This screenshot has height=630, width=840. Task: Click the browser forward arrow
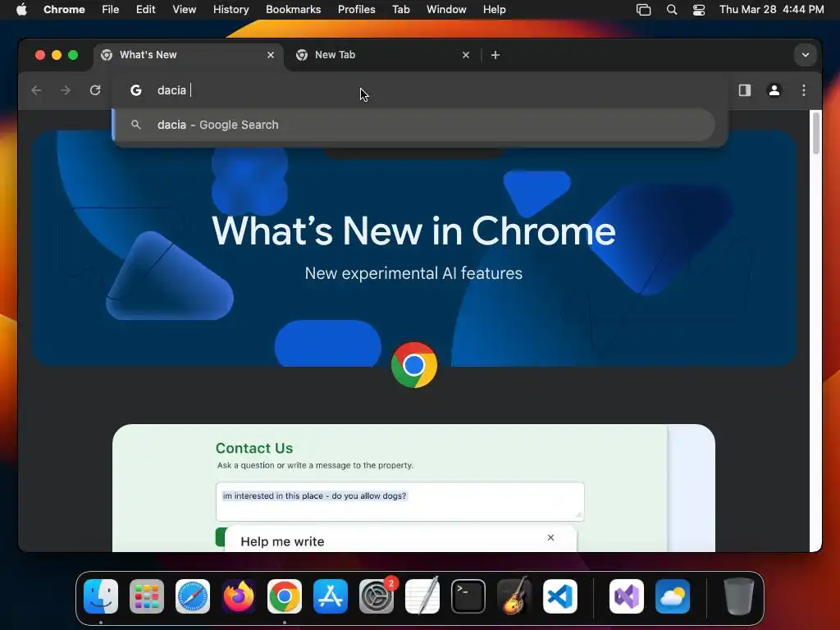(x=66, y=90)
